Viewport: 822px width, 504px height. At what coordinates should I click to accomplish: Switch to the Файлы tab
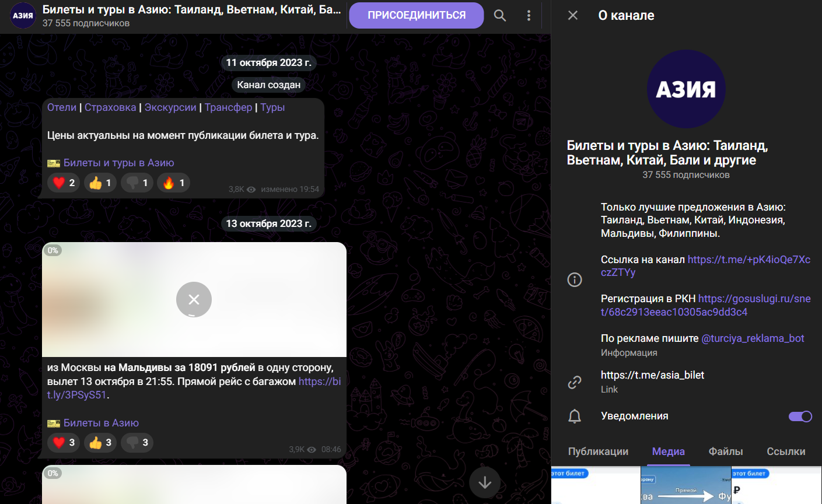[725, 452]
